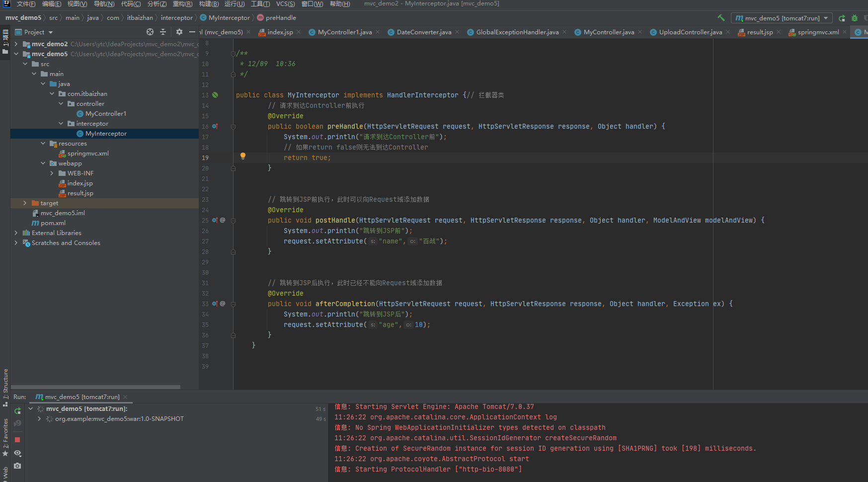
Task: Select mvc_demo5.iml in the project tree
Action: tap(62, 213)
